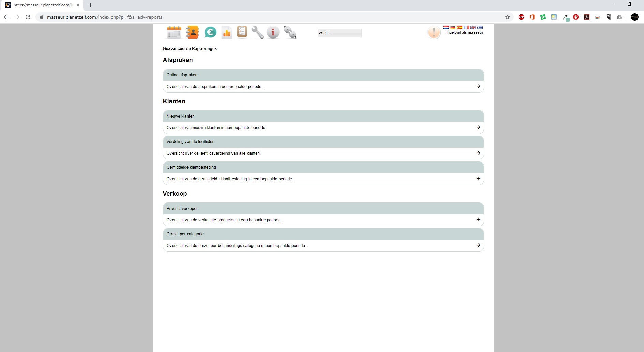Select the German flag language option
Screen dimensions: 644x352
click(452, 27)
